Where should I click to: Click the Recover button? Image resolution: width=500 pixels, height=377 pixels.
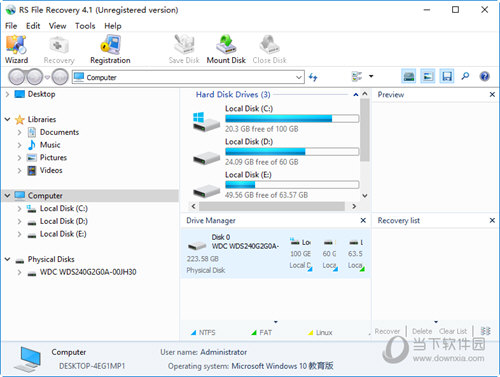click(387, 331)
